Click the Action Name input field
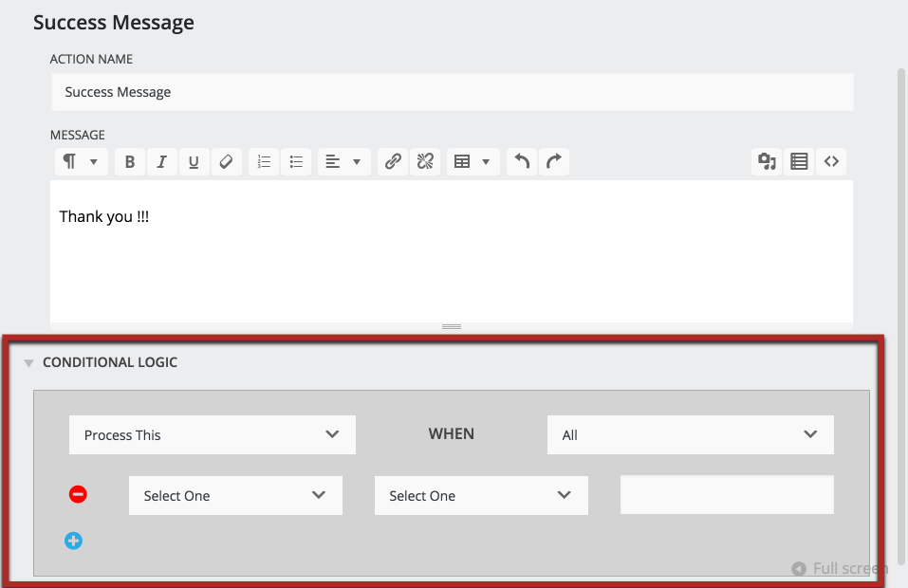Screen dimensions: 908x588 (x=452, y=93)
